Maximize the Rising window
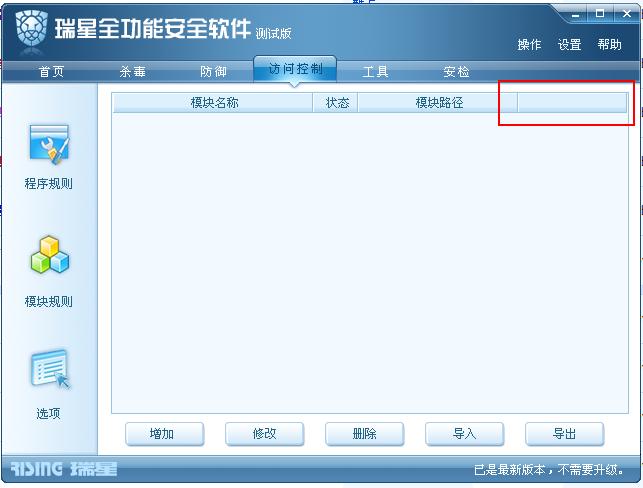The image size is (643, 488). (600, 14)
